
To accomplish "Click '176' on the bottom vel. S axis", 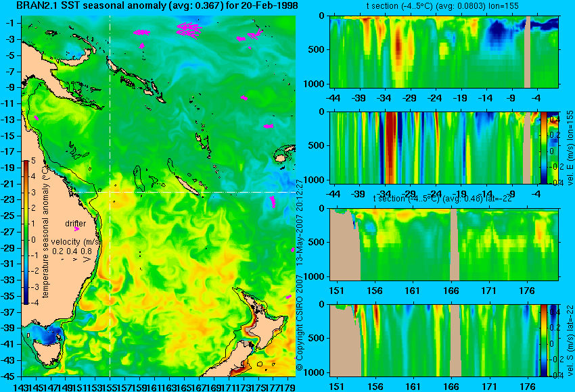I will (528, 386).
